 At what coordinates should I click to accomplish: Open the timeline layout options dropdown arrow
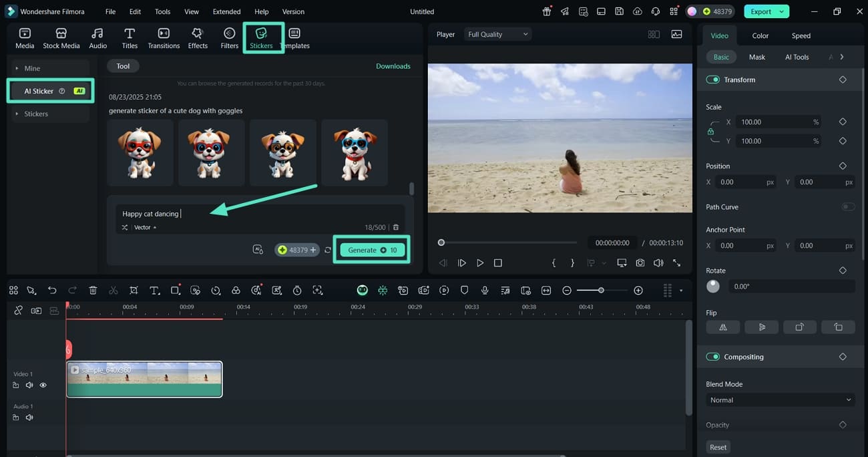pyautogui.click(x=681, y=291)
